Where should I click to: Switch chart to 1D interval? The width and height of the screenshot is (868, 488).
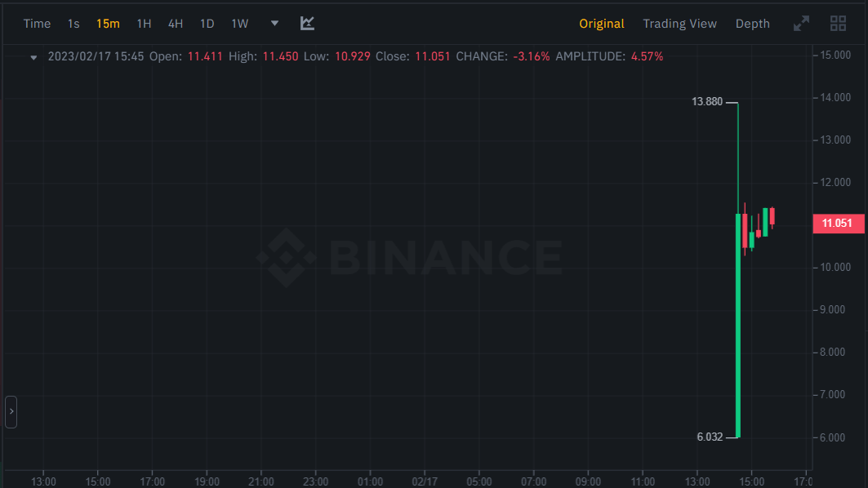pyautogui.click(x=207, y=24)
